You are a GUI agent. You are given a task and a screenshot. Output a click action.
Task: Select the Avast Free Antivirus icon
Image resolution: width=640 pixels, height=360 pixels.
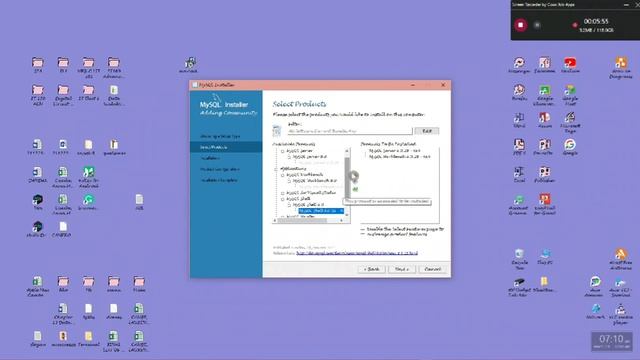point(621,259)
